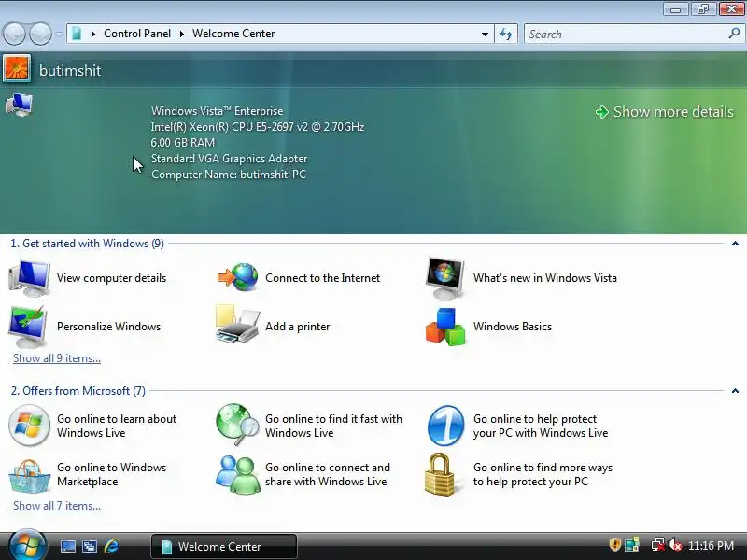Click Show Desktop in Quick Launch
Viewport: 747px width, 560px height.
click(x=67, y=546)
